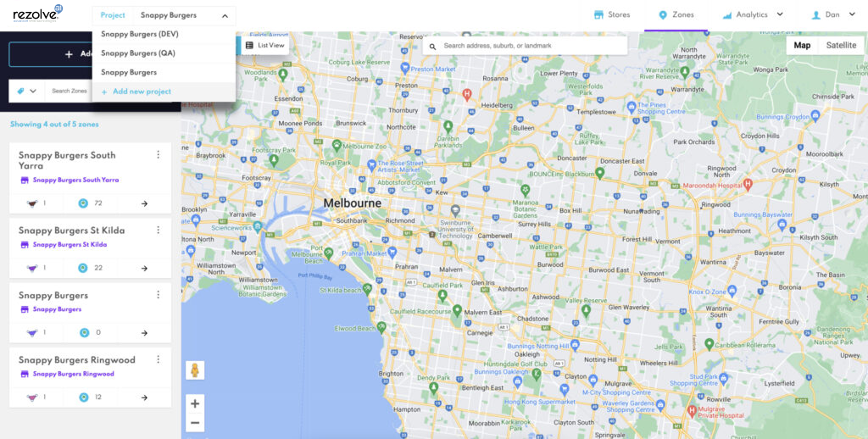
Task: Collapse the Project Snappy Burgers dropdown
Action: (x=225, y=16)
